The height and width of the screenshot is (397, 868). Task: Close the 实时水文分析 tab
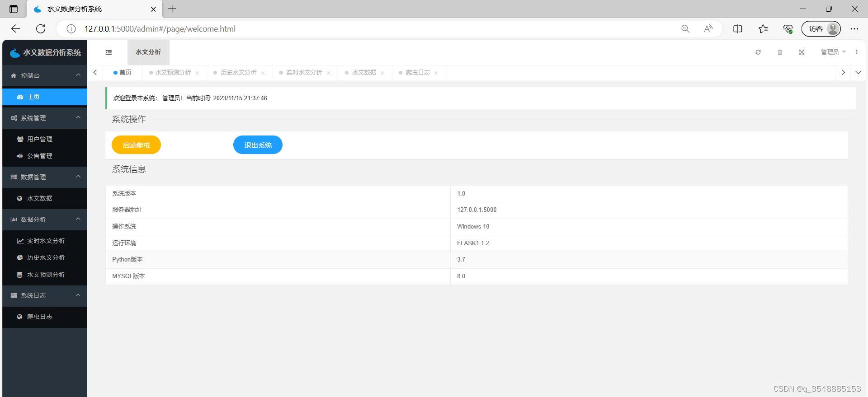tap(328, 73)
